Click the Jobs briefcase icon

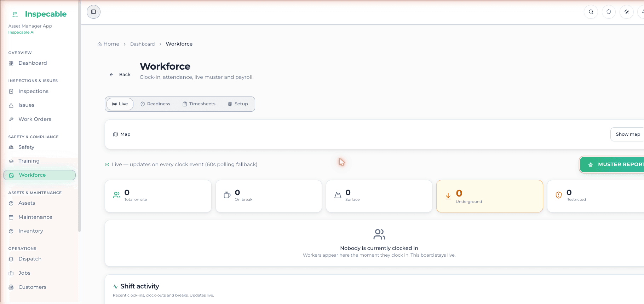tap(11, 273)
